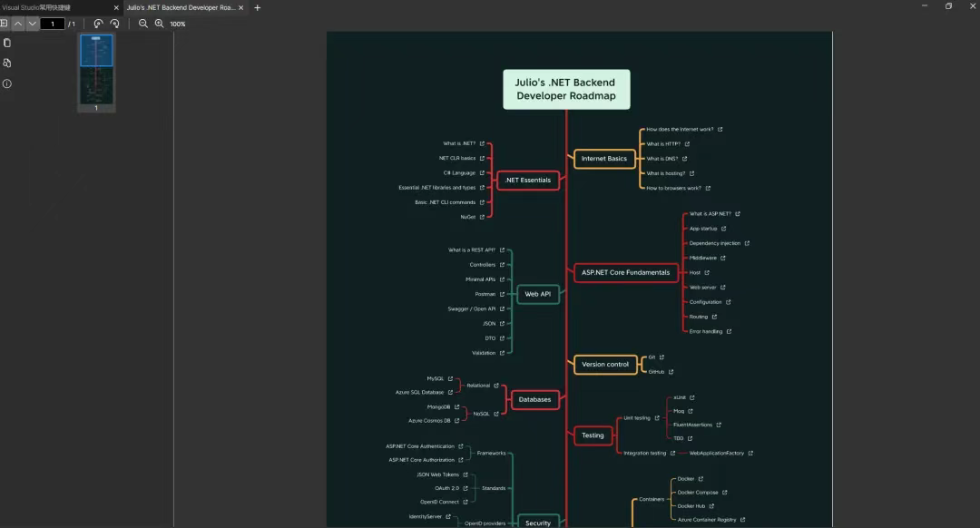Select page 1 thumbnail
This screenshot has height=528, width=980.
click(96, 69)
